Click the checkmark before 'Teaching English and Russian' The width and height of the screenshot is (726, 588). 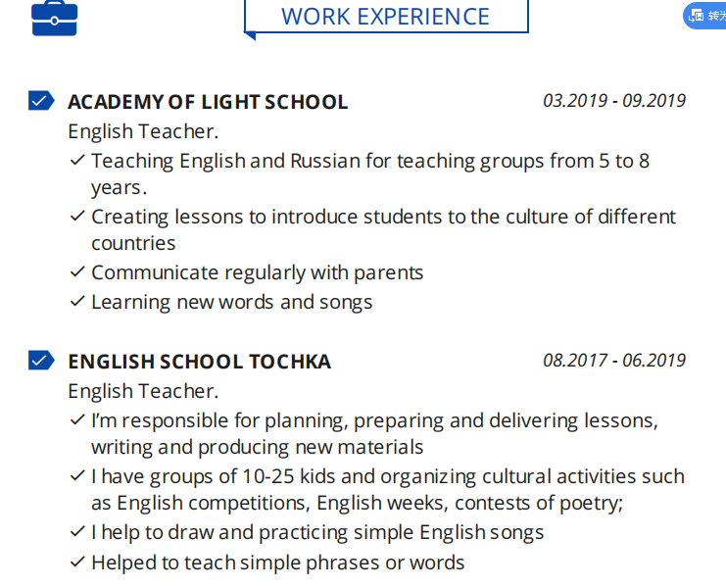(77, 160)
